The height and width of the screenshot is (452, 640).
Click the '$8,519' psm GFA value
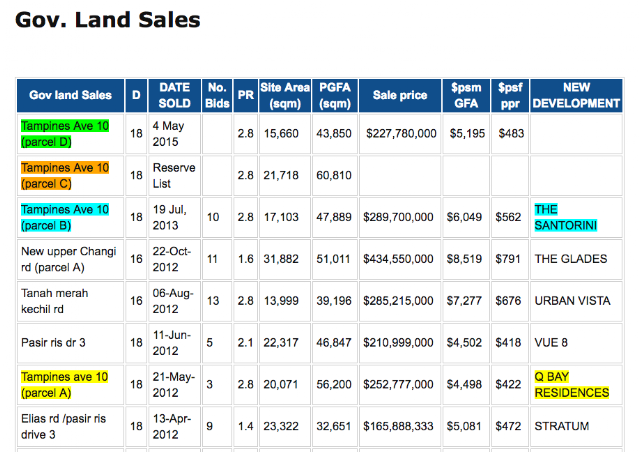tap(464, 259)
